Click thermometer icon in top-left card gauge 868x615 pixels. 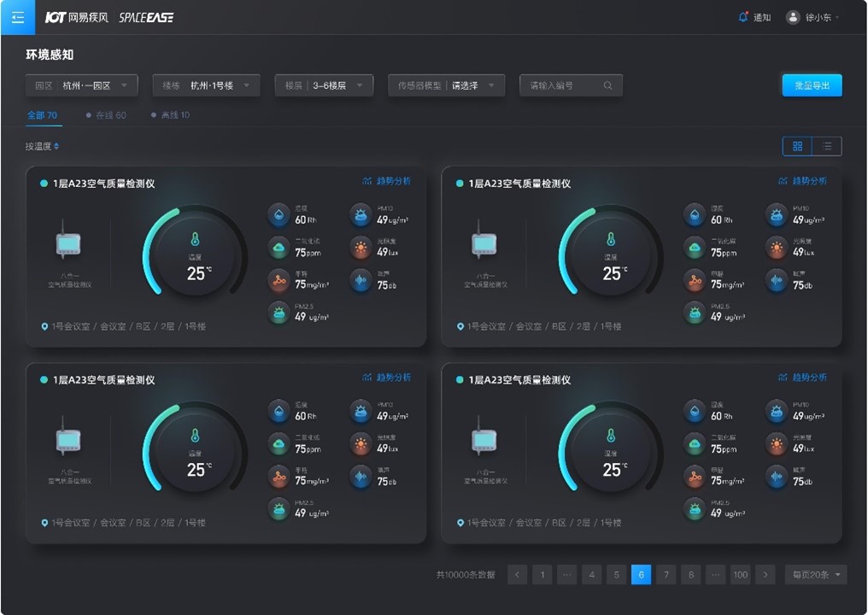click(x=196, y=239)
